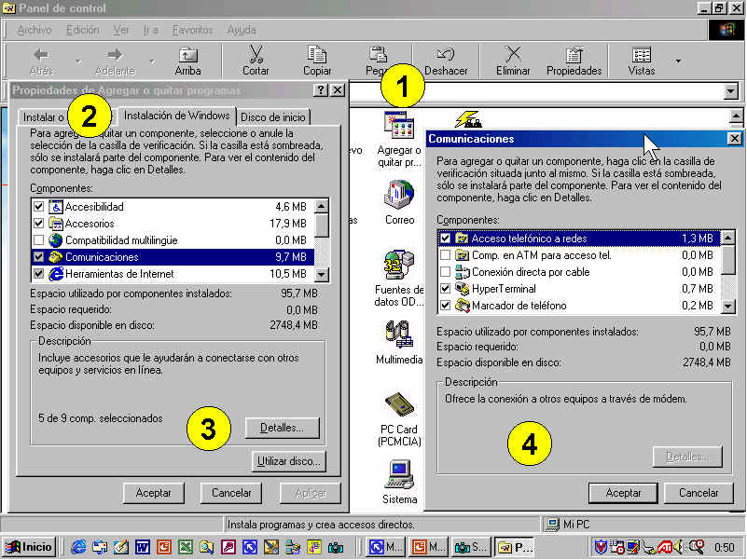
Task: Enable the Compatibilidad multilingüe checkbox
Action: [38, 240]
